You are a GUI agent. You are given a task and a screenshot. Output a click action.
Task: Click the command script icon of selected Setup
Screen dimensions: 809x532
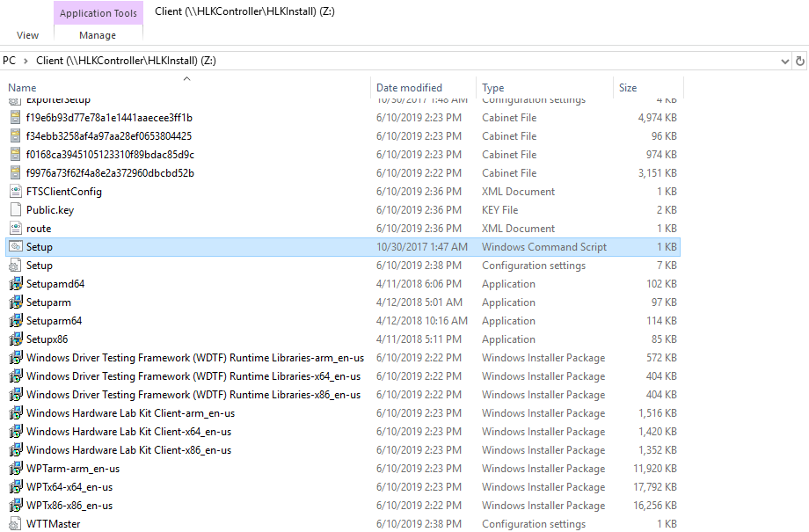point(16,247)
